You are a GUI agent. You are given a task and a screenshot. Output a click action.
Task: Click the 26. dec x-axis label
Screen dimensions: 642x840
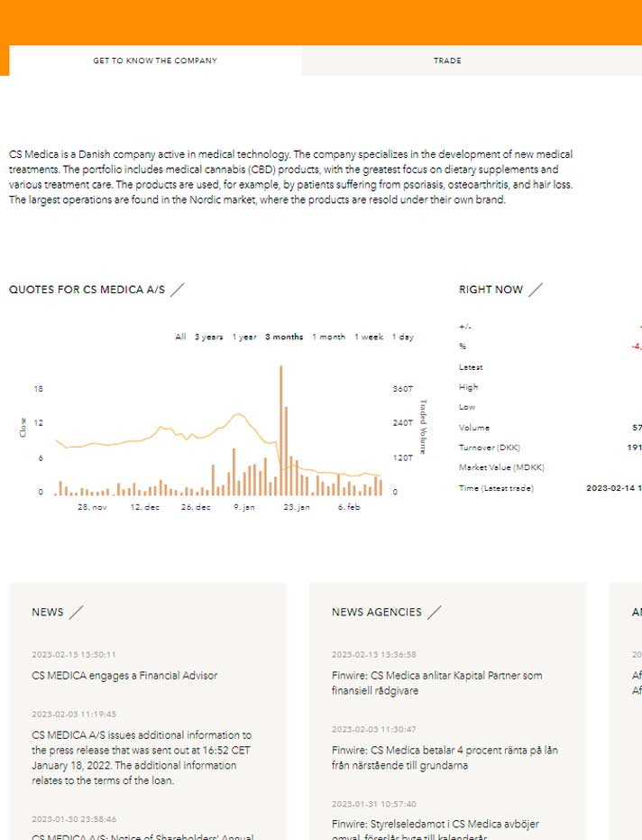click(196, 507)
